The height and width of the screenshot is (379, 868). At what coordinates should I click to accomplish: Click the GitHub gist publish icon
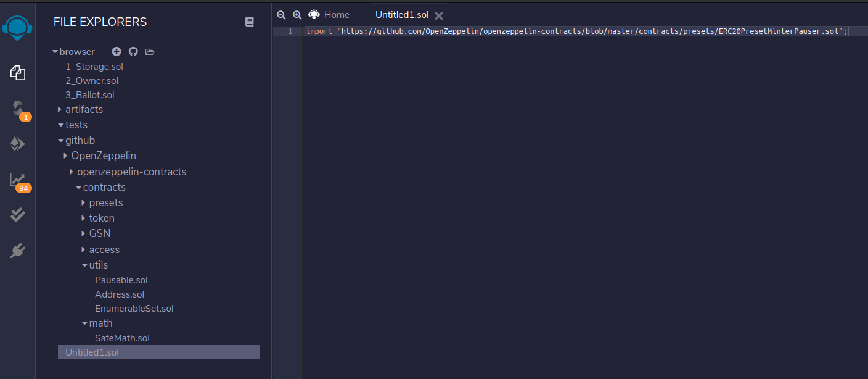coord(133,52)
